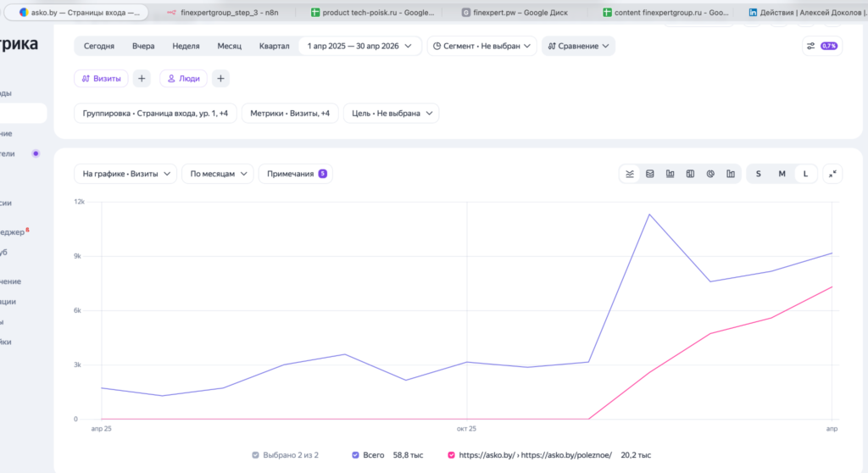Screen dimensions: 868x473
Task: Select the pie chart view icon
Action: coord(710,174)
